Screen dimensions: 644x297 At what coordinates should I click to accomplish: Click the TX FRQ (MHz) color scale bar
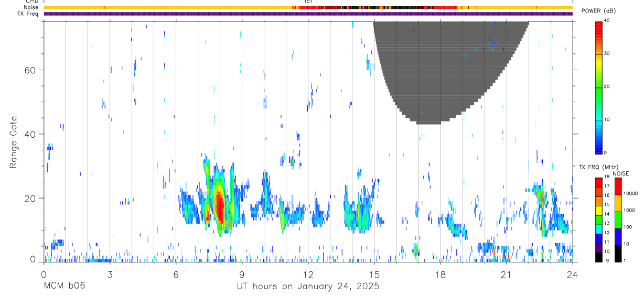(599, 220)
